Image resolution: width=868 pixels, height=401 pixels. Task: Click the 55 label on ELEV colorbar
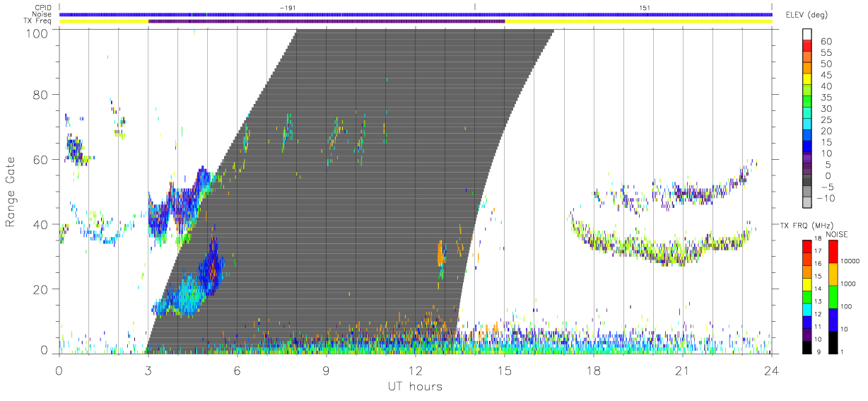pyautogui.click(x=826, y=53)
